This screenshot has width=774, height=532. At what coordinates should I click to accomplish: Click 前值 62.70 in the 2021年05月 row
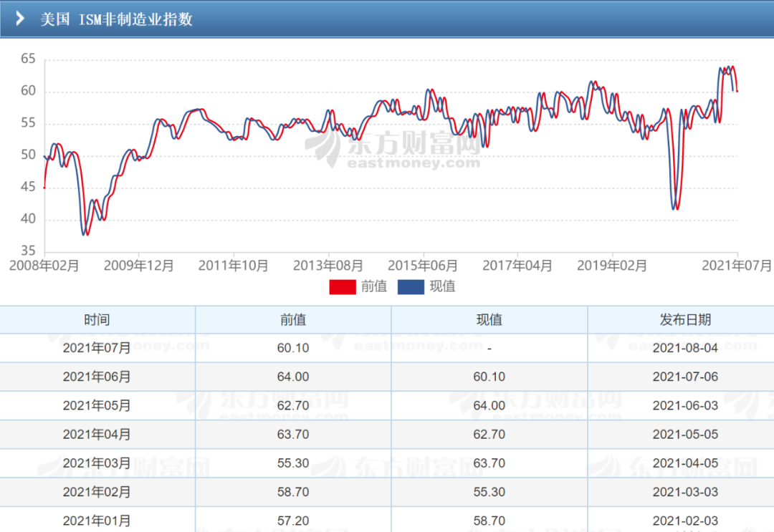point(293,406)
